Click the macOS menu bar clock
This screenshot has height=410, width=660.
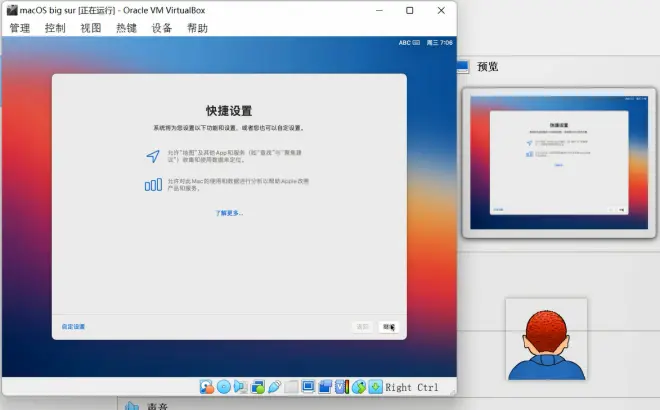439,43
